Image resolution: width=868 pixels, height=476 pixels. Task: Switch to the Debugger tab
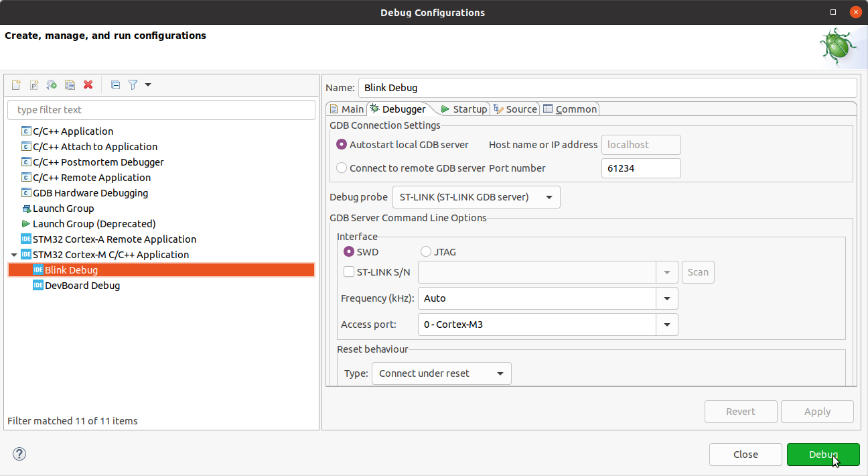pos(398,109)
